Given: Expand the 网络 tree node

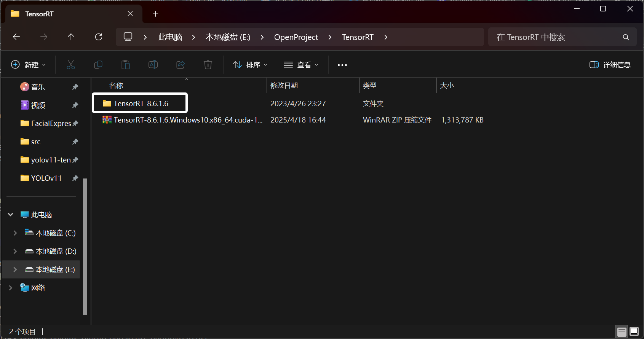Looking at the screenshot, I should tap(11, 288).
